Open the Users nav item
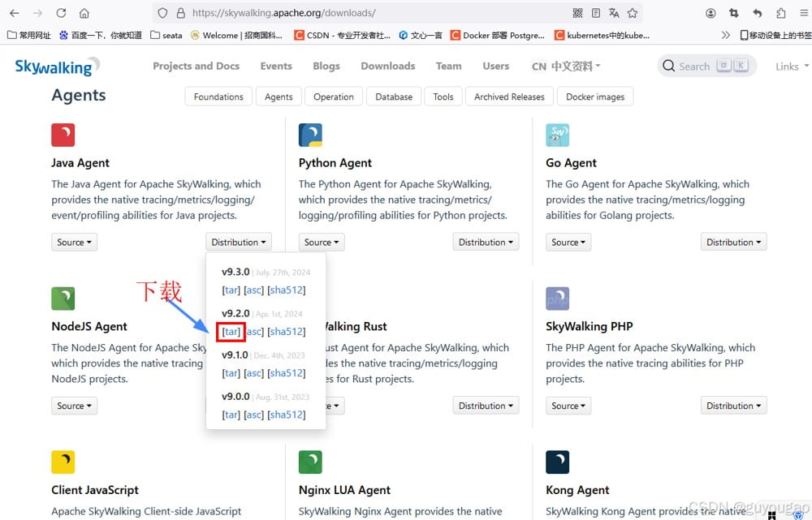Screen dimensions: 812x520 (x=495, y=66)
